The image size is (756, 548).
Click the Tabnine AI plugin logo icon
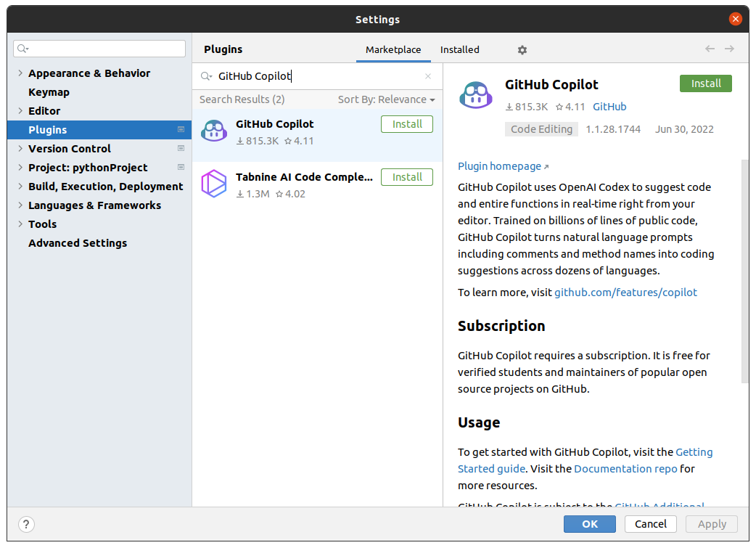tap(213, 184)
